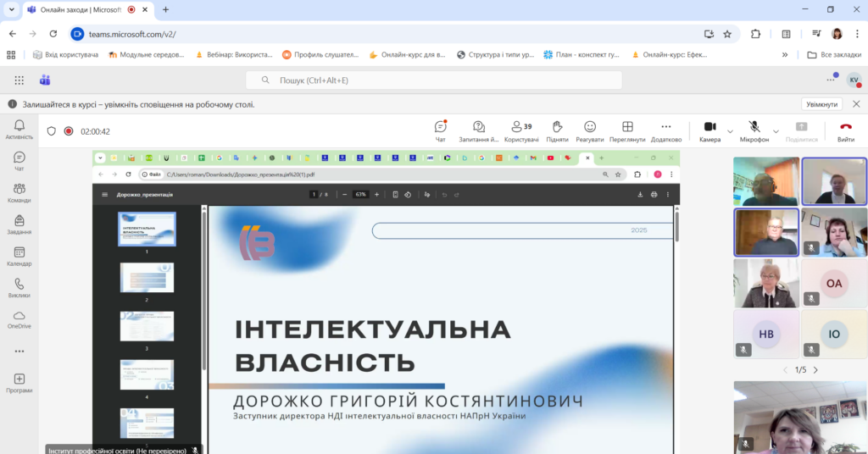Screen dimensions: 868x454
Task: Open the tab search dropdown in Chrome
Action: click(x=12, y=9)
